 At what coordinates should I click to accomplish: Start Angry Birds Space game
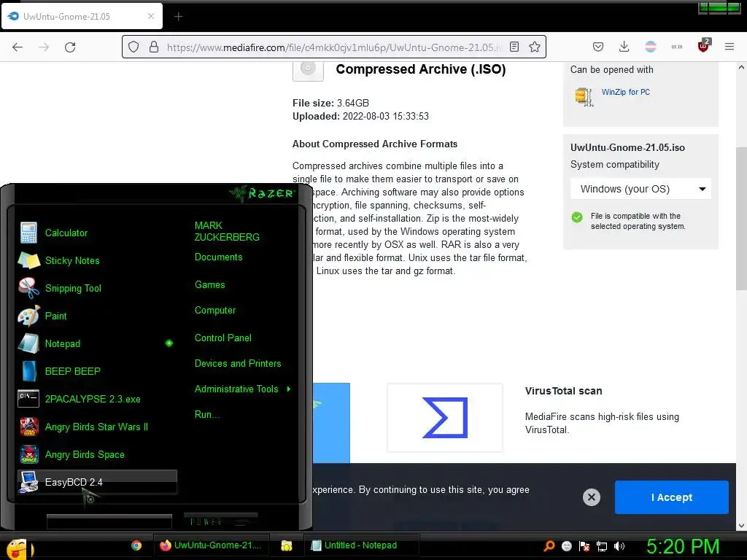(97, 454)
